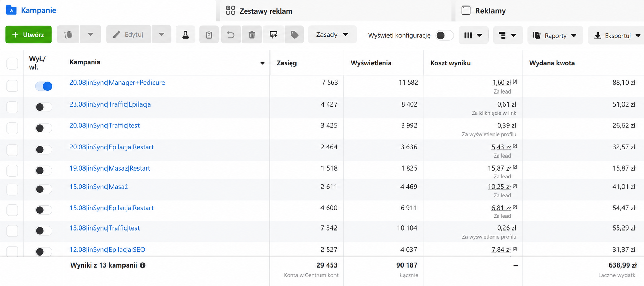Click the clipboard icon in toolbar
644x286 pixels.
[209, 35]
